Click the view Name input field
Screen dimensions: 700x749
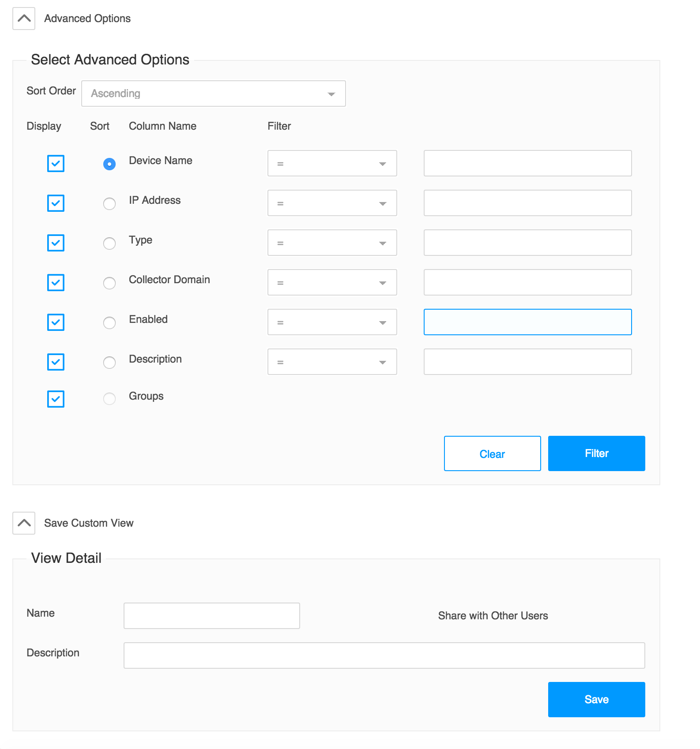pyautogui.click(x=212, y=616)
